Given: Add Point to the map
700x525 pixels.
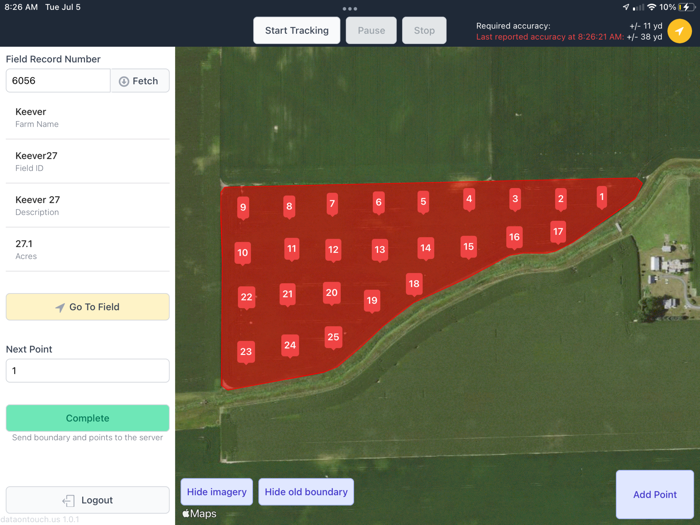Looking at the screenshot, I should pyautogui.click(x=655, y=495).
